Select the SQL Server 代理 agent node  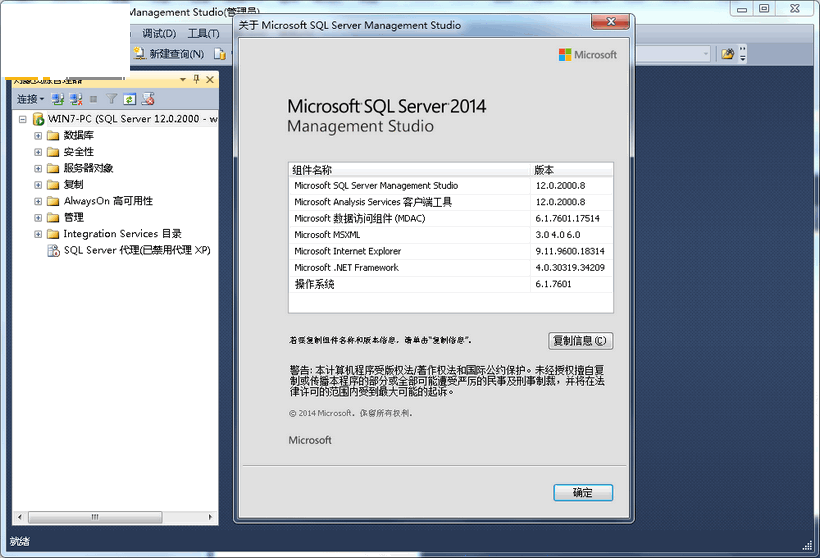click(137, 251)
